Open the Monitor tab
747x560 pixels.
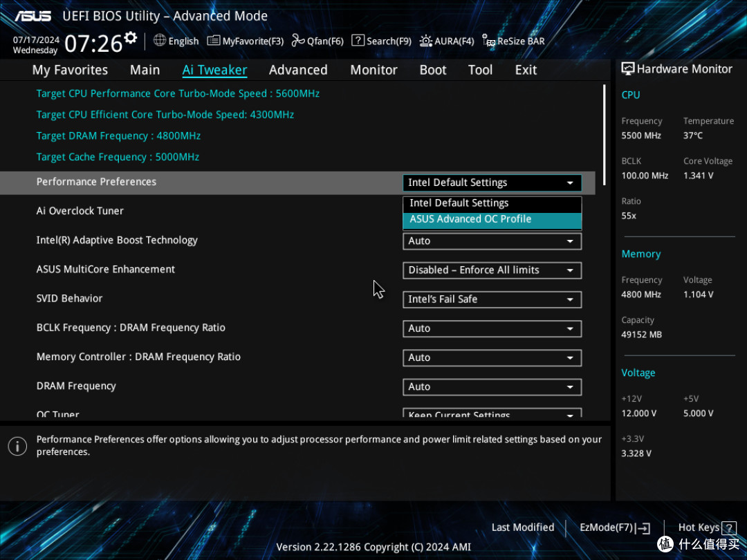click(x=374, y=70)
